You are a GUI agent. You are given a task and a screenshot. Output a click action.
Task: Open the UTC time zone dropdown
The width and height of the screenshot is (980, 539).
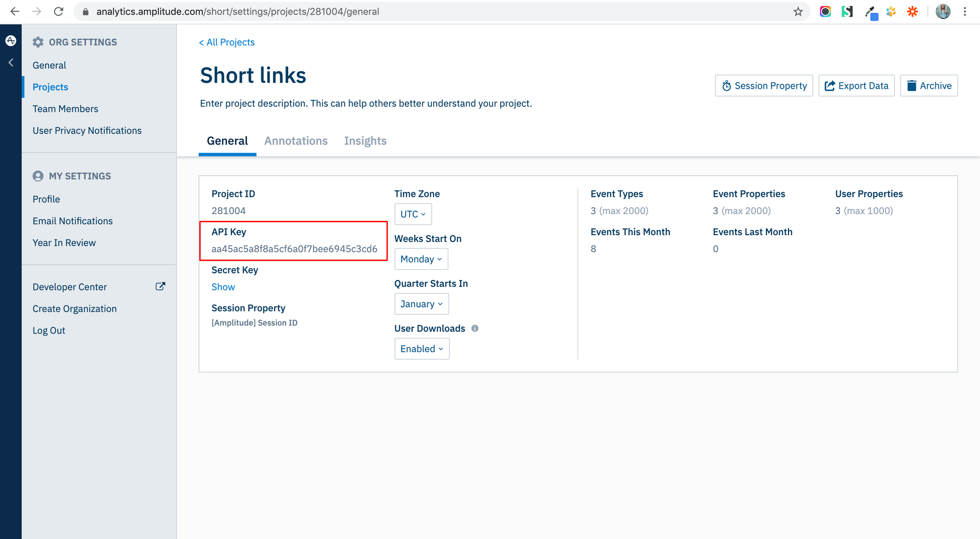click(413, 214)
